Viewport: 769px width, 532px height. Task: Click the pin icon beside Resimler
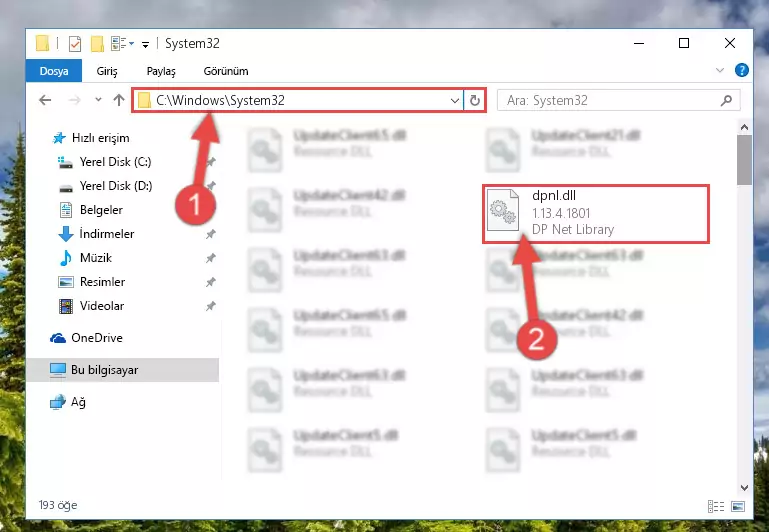coord(210,282)
